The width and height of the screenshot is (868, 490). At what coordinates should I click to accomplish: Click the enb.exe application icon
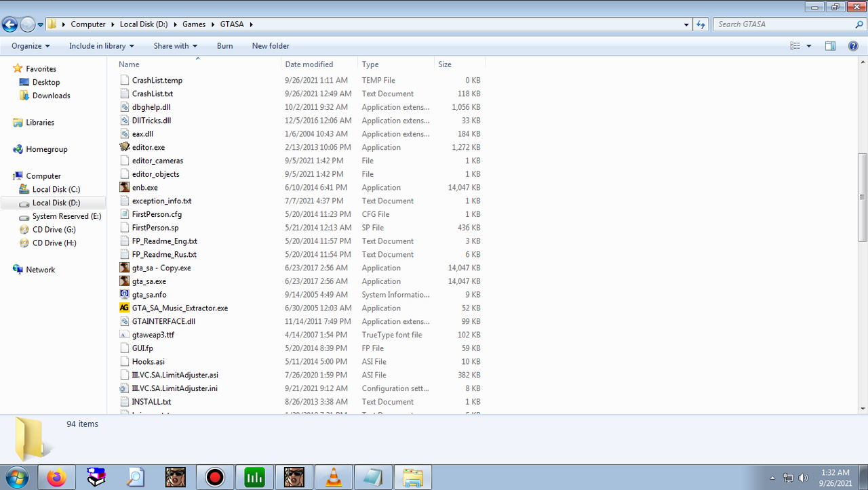124,187
